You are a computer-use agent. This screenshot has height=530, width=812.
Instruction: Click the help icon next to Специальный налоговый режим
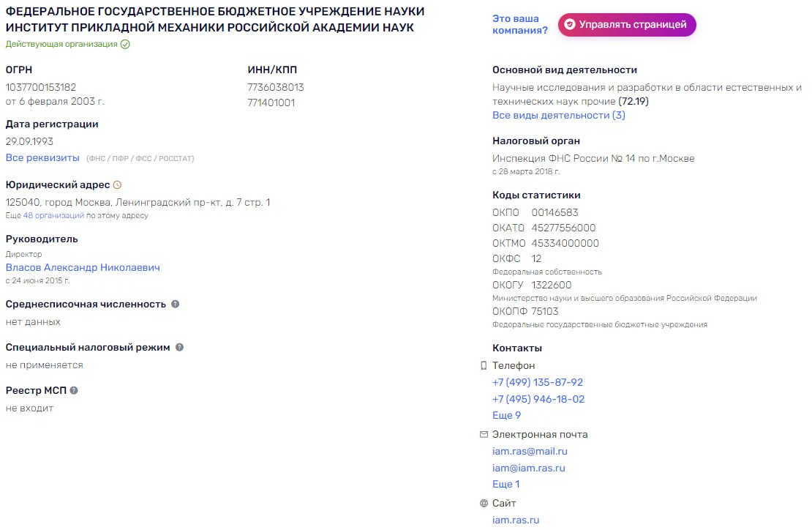coord(180,347)
